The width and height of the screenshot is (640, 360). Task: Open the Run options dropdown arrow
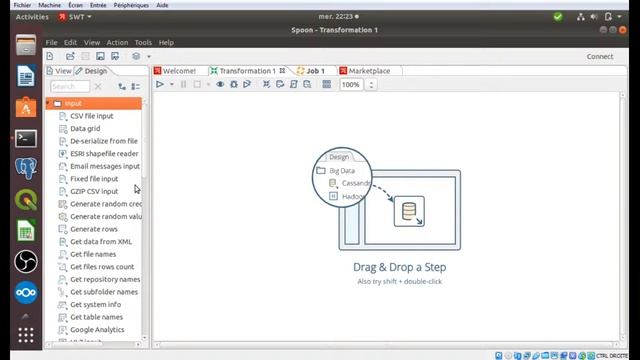click(x=172, y=84)
